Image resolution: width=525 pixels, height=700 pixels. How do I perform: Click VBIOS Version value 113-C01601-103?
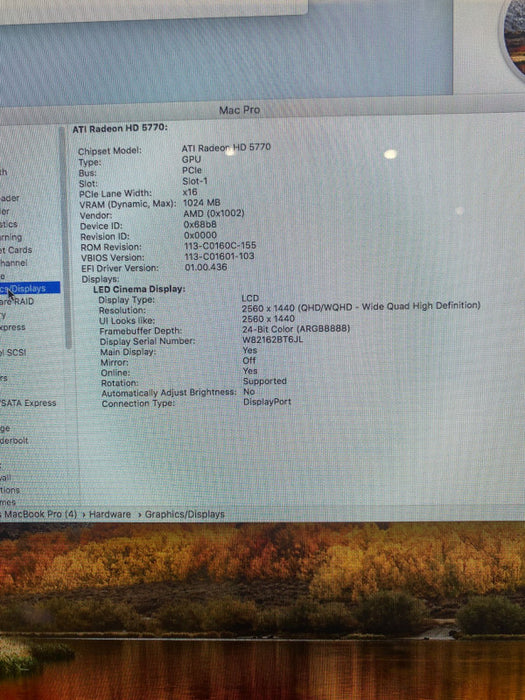click(219, 257)
